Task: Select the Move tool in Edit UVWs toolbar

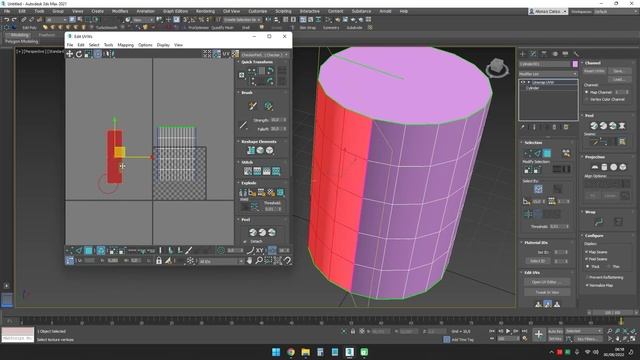Action: (x=70, y=54)
